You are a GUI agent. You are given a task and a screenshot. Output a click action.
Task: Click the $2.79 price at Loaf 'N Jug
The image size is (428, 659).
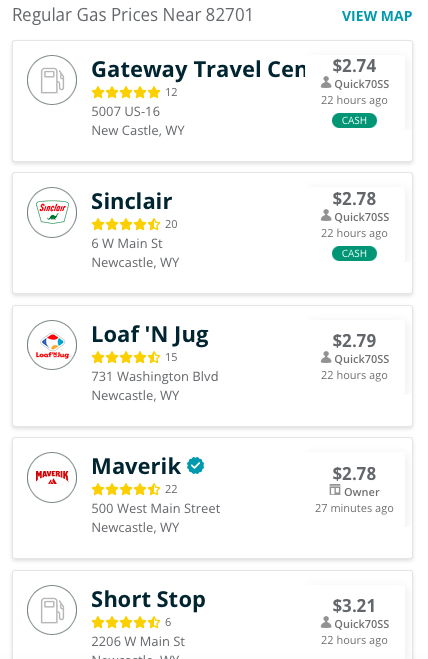click(354, 340)
